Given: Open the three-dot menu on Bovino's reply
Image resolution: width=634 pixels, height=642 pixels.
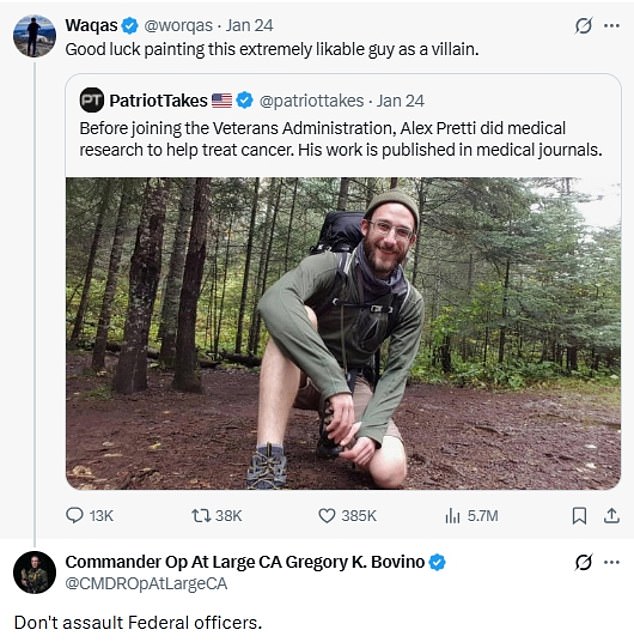Looking at the screenshot, I should pyautogui.click(x=612, y=563).
